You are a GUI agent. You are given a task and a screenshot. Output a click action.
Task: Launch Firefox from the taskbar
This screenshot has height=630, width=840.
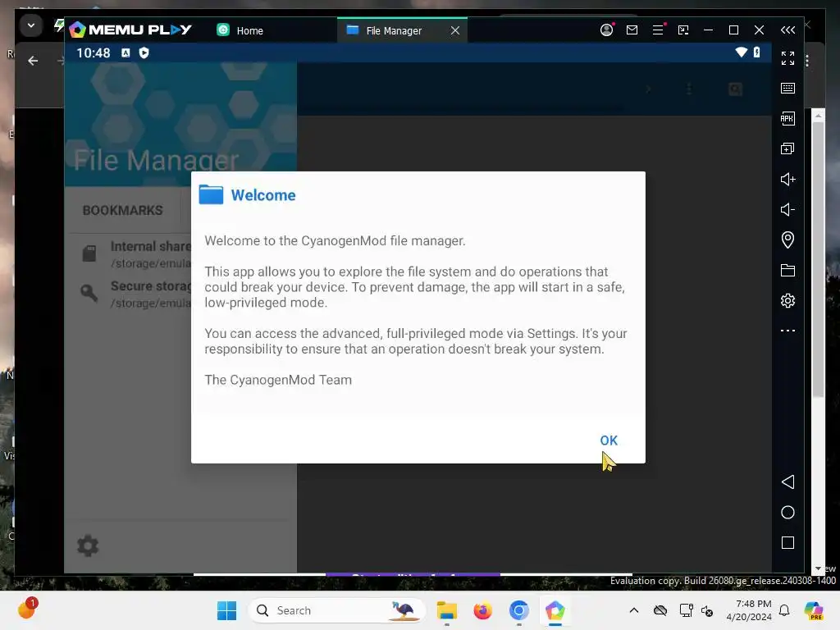pyautogui.click(x=482, y=610)
